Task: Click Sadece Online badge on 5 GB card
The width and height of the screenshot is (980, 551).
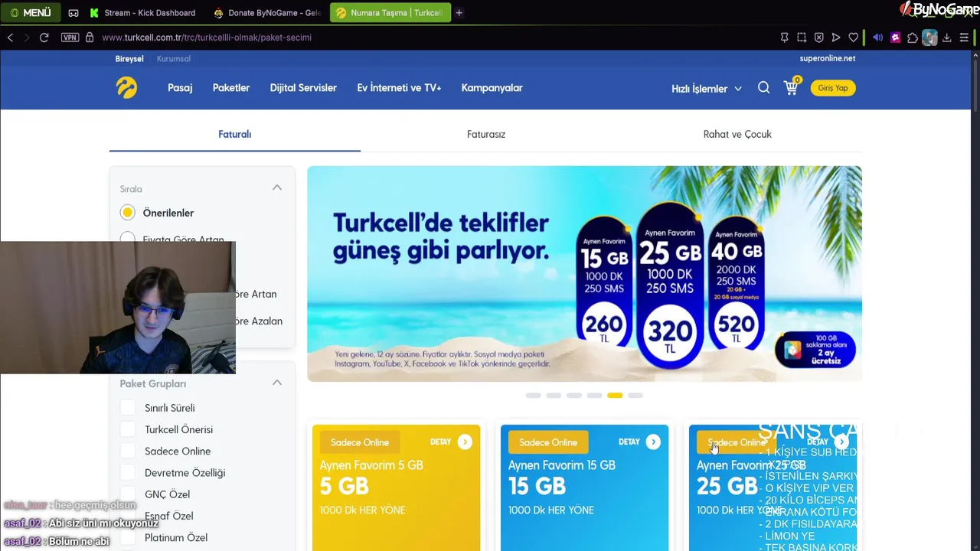Action: (x=360, y=442)
